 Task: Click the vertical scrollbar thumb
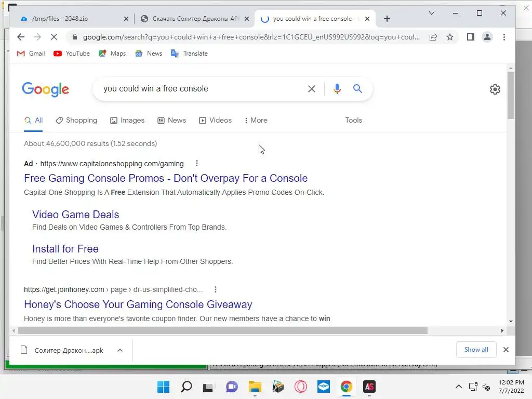click(511, 96)
